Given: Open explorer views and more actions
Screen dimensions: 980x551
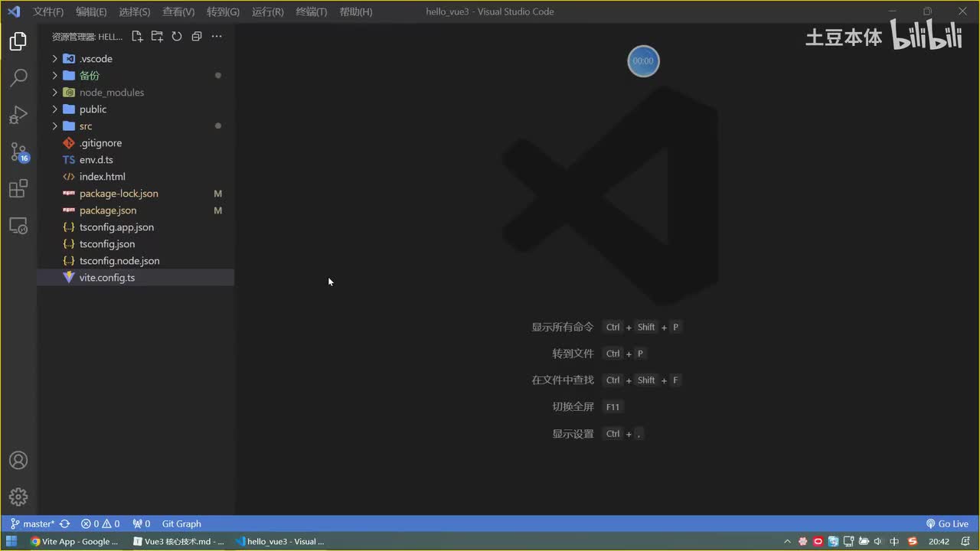Looking at the screenshot, I should tap(217, 36).
